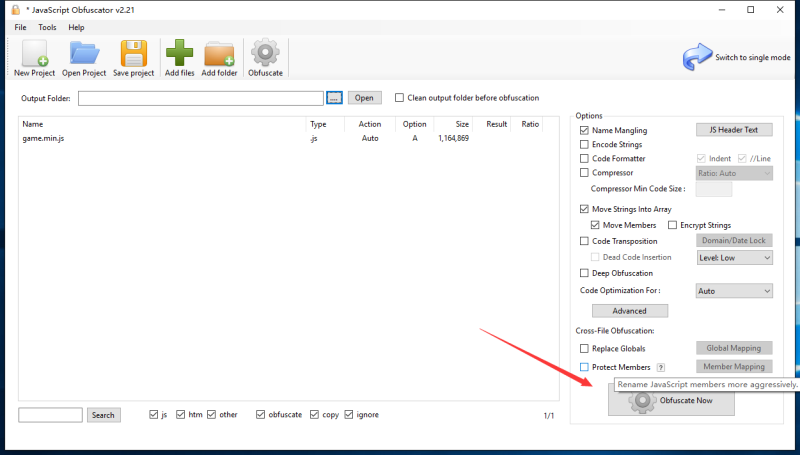Switch to single mode via arrow icon

(697, 57)
